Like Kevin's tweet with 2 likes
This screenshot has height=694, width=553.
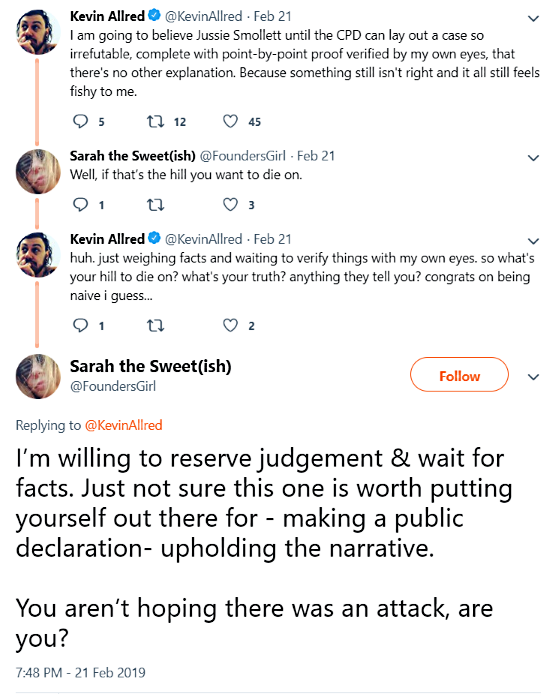pyautogui.click(x=230, y=325)
